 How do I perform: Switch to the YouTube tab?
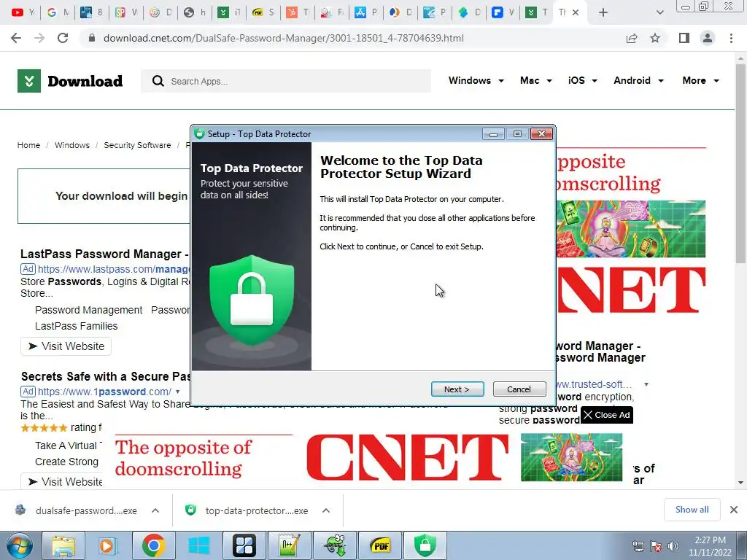tap(23, 12)
